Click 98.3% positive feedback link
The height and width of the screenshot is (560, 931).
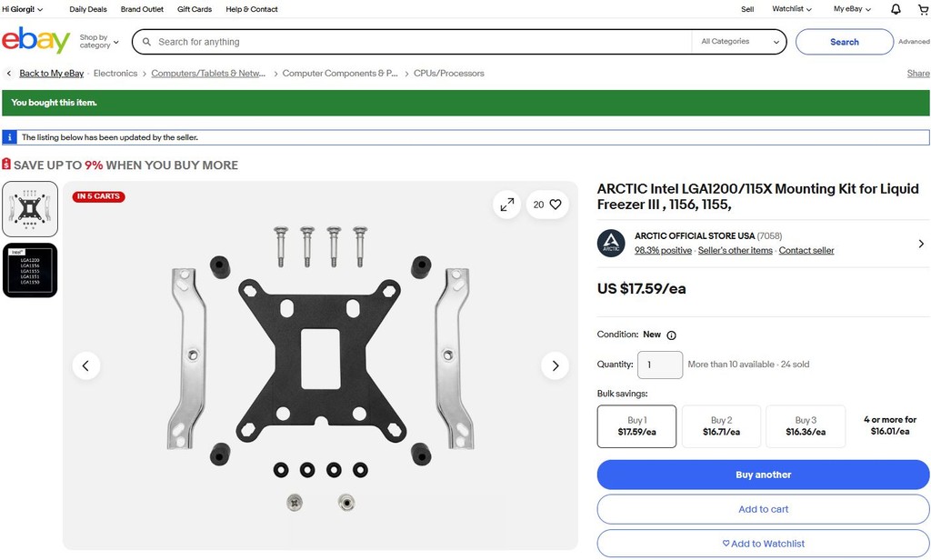pyautogui.click(x=663, y=251)
